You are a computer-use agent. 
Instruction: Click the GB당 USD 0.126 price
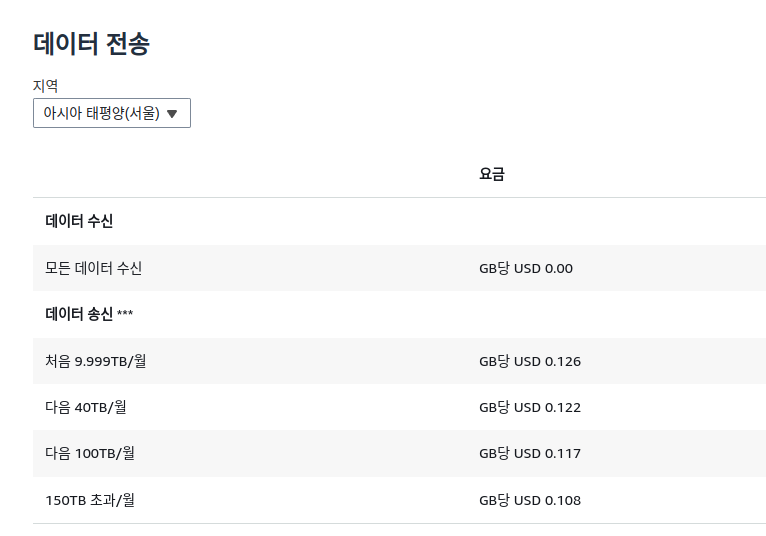click(530, 361)
